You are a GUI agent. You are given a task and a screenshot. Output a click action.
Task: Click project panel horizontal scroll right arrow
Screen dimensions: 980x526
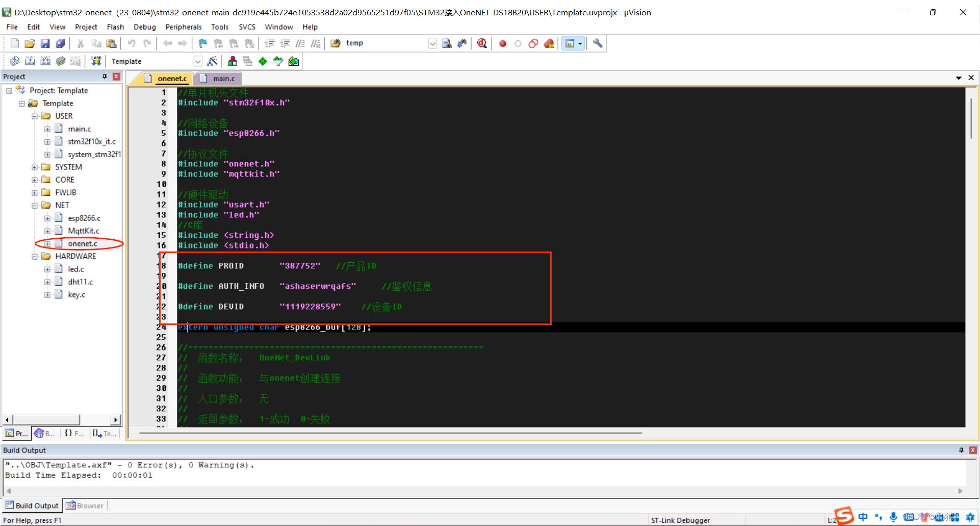(116, 420)
